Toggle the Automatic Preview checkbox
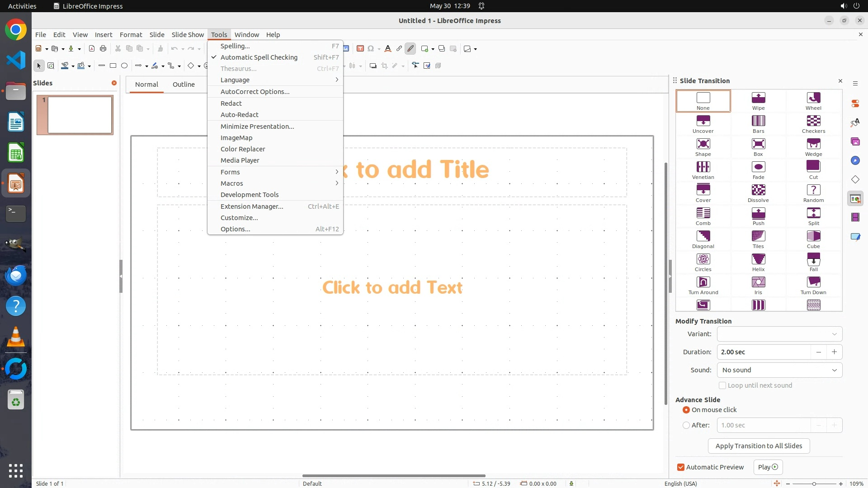Viewport: 868px width, 488px height. (681, 467)
